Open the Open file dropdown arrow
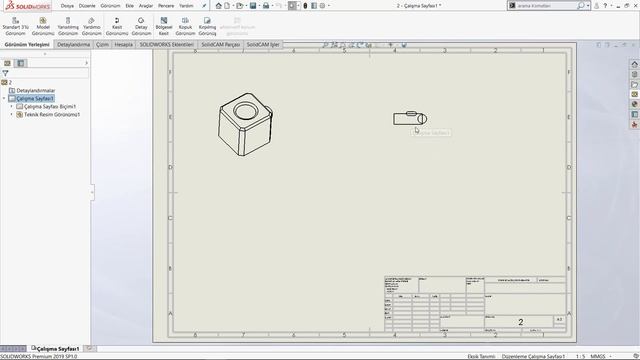 click(x=246, y=6)
